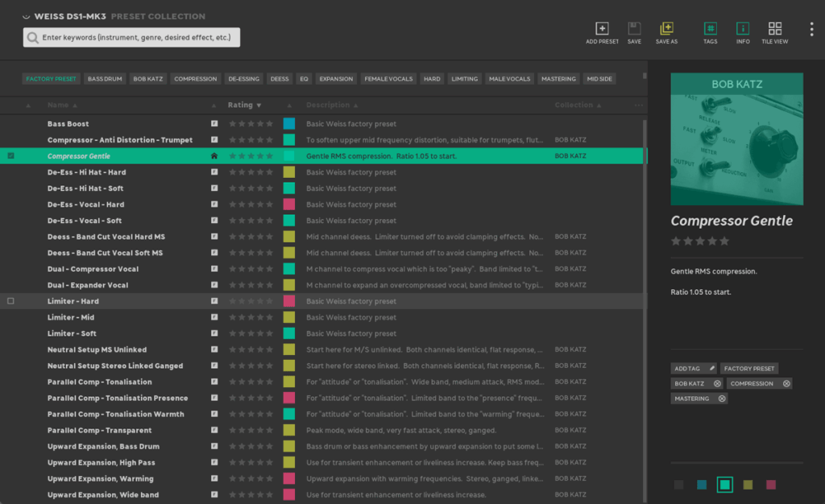The height and width of the screenshot is (504, 825).
Task: Rate Compressor Gentle in the info panel stars
Action: point(700,242)
